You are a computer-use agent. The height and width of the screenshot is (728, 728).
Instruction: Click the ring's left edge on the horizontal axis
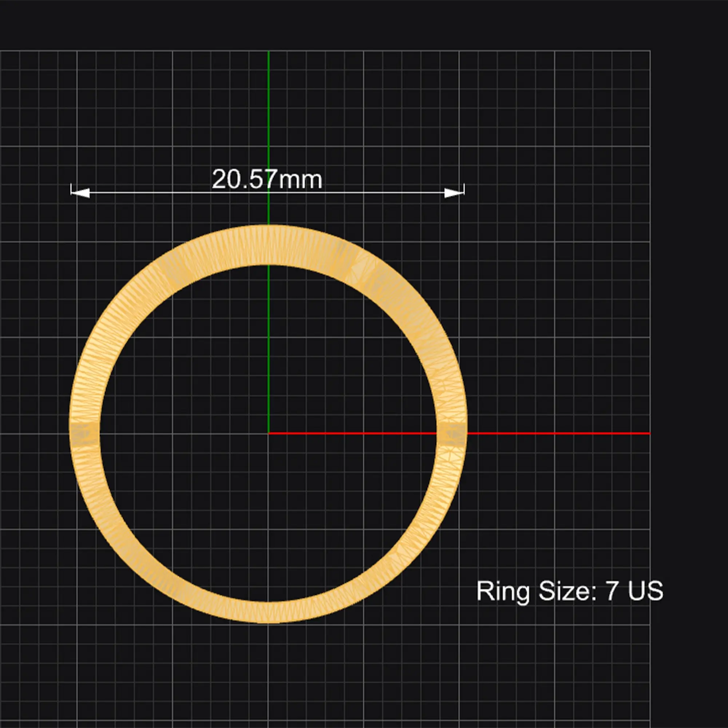tap(85, 433)
